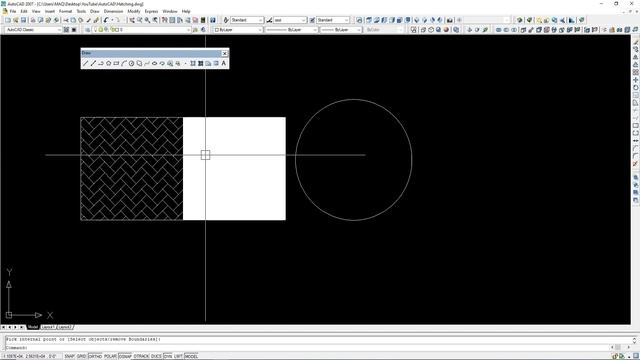Viewport: 640px width, 360px height.
Task: Click the Cut scissors icon
Action: [66, 20]
